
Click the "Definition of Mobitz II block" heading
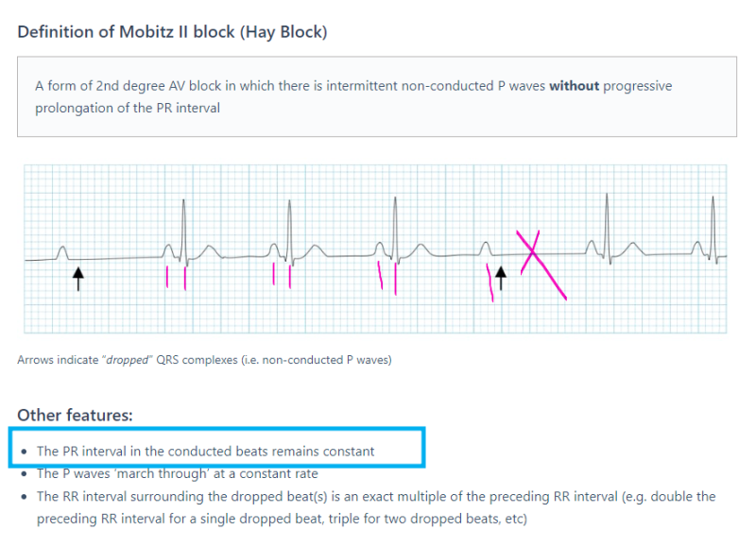172,32
